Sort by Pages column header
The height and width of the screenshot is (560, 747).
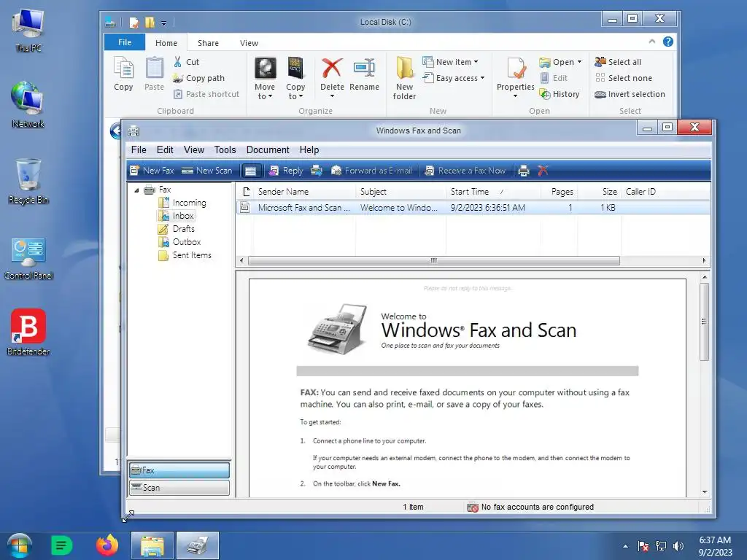point(560,192)
